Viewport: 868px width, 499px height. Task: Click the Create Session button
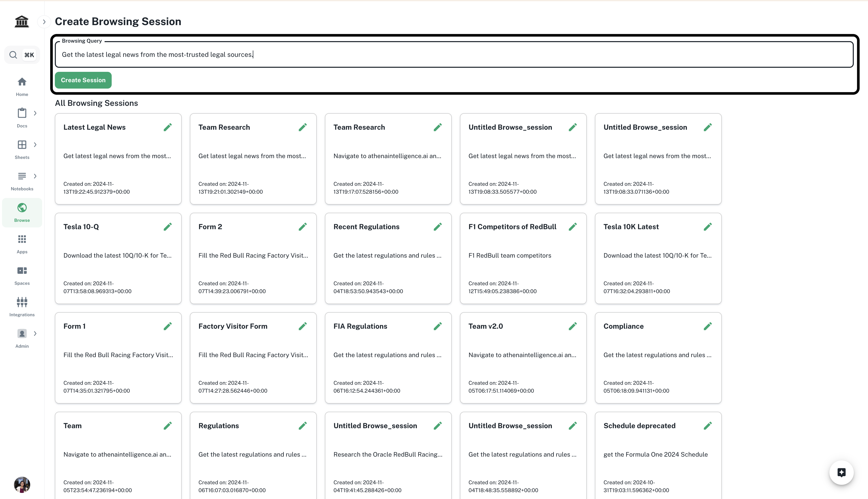[83, 80]
